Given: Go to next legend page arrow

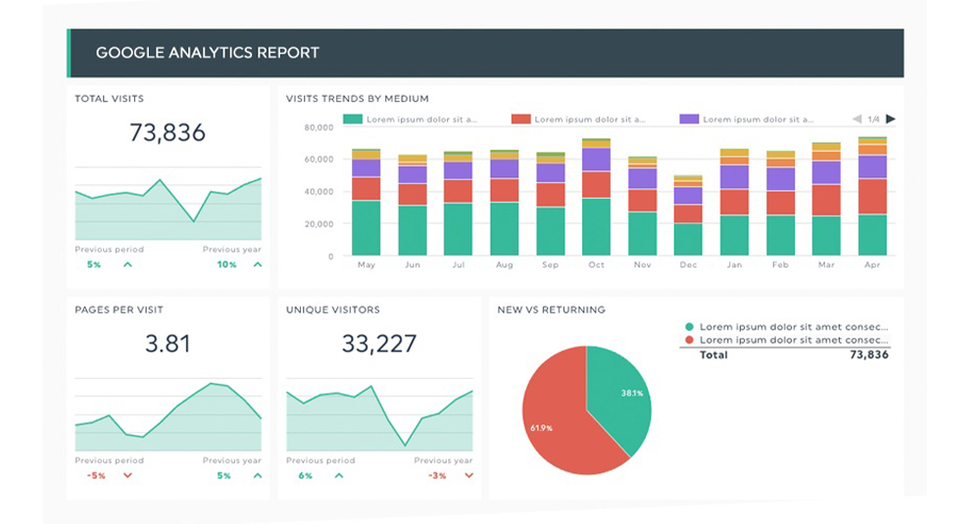Looking at the screenshot, I should click(890, 119).
